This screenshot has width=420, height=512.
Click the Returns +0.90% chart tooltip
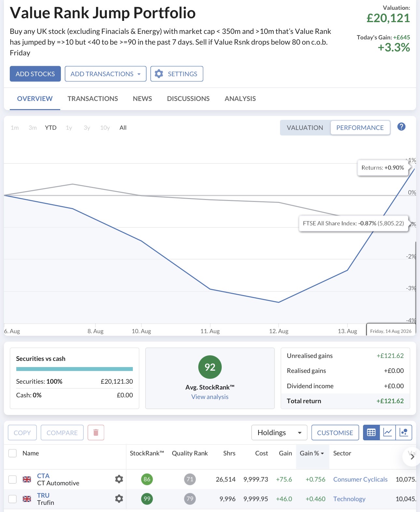(x=383, y=168)
